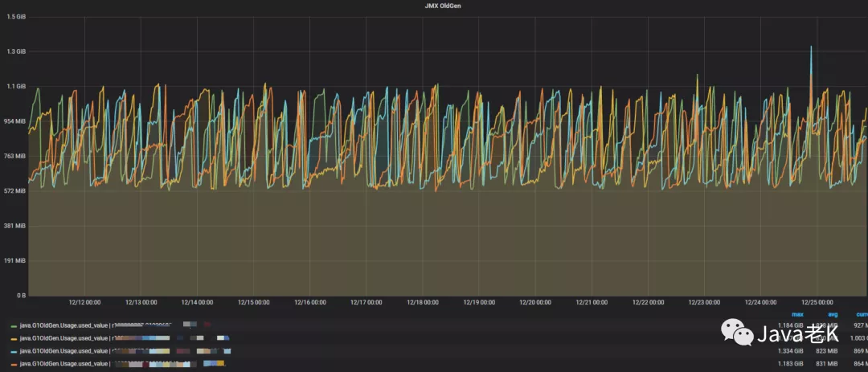Click the 0 B y-axis label
868x372 pixels.
point(21,296)
